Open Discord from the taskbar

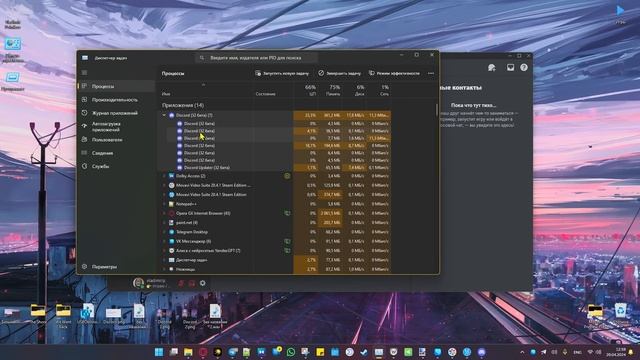[x=482, y=352]
